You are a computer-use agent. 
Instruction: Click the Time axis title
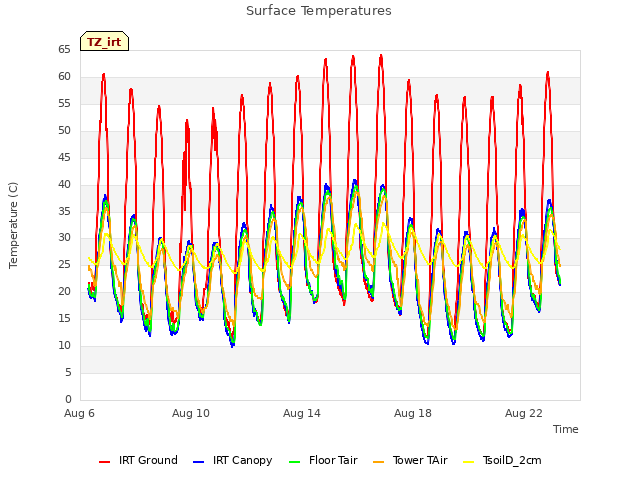tap(566, 429)
